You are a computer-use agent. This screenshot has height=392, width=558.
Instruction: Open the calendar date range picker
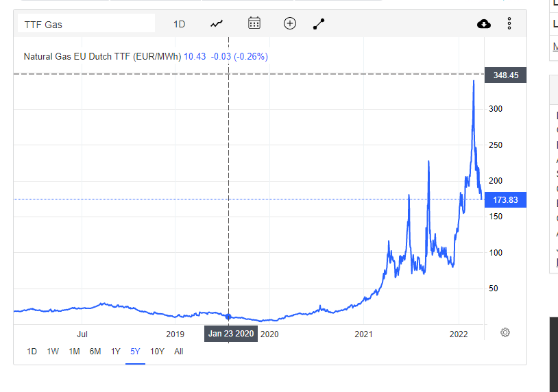pos(254,23)
